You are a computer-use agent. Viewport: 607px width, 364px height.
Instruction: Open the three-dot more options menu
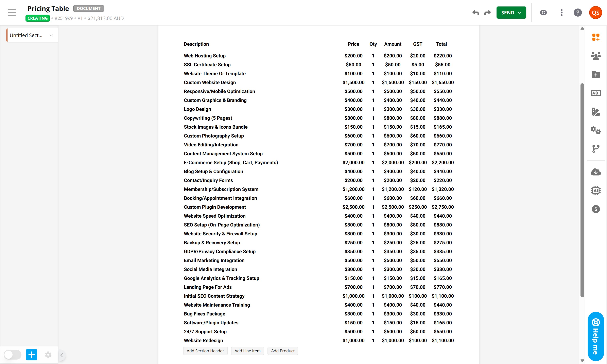(561, 13)
